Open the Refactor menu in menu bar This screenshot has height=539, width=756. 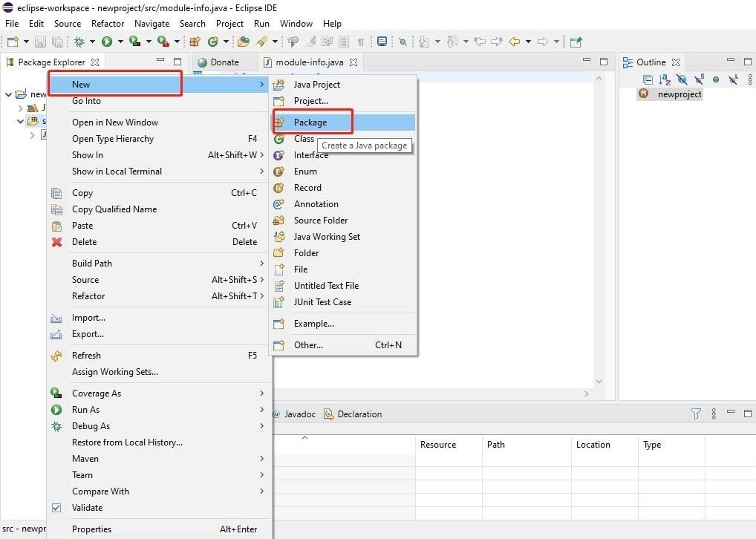(x=108, y=24)
